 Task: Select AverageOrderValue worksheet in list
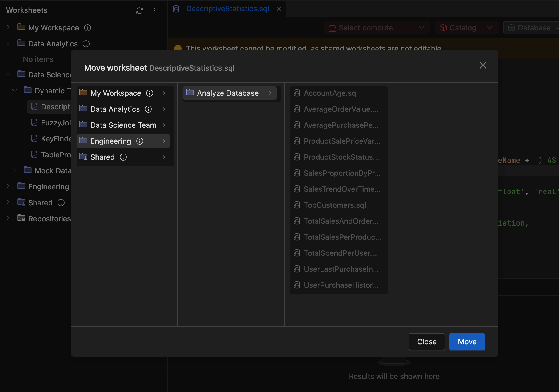coord(337,109)
